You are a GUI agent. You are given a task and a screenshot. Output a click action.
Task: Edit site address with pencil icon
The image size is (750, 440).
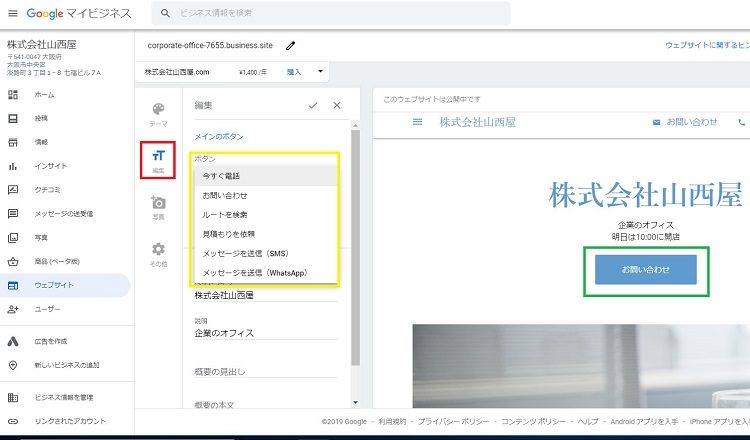coord(290,45)
